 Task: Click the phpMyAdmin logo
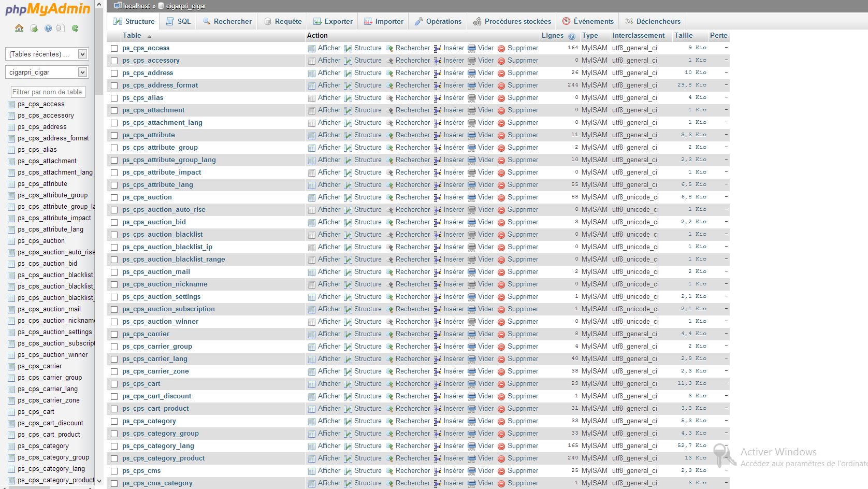pyautogui.click(x=48, y=9)
